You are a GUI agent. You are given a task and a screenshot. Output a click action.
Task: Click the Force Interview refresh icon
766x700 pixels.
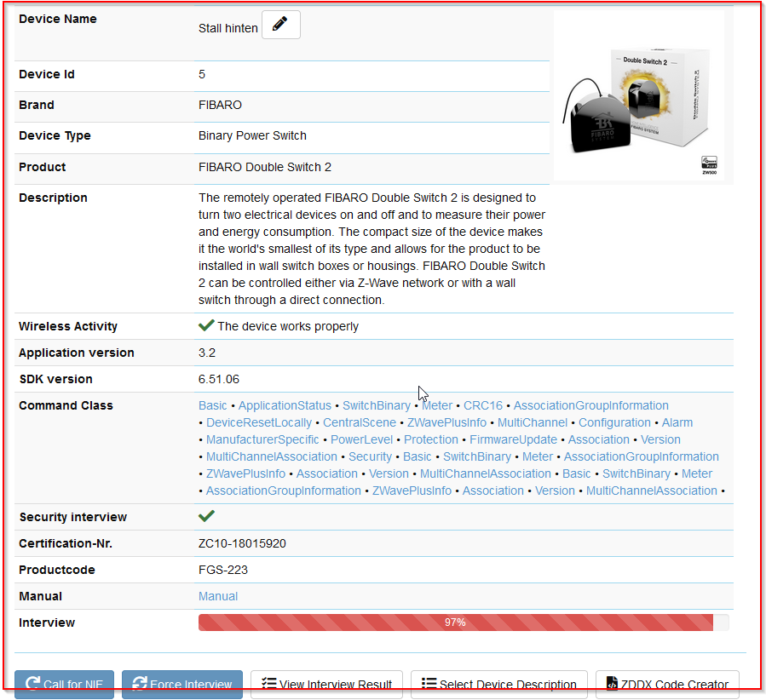pyautogui.click(x=139, y=684)
